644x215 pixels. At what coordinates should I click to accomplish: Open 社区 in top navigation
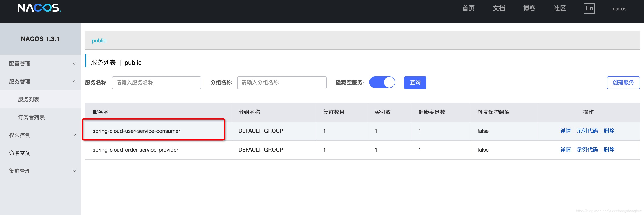point(559,8)
